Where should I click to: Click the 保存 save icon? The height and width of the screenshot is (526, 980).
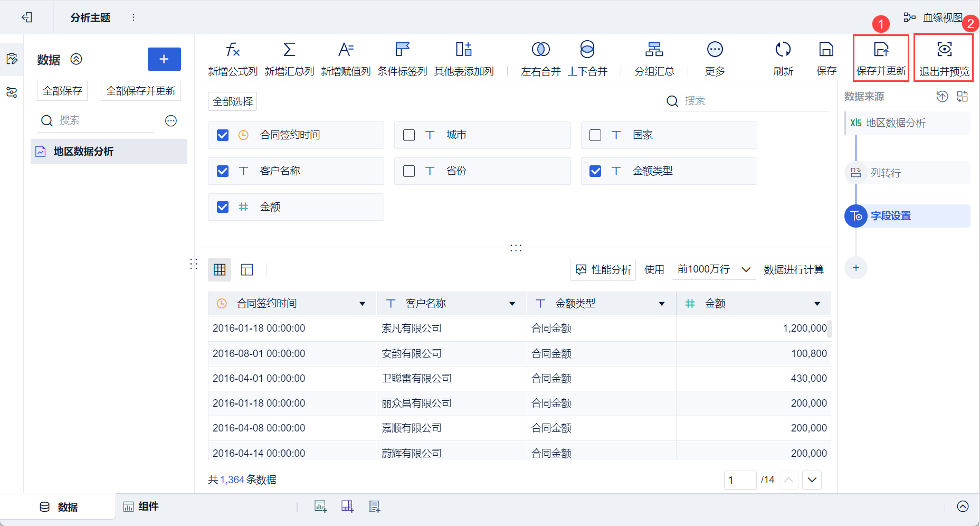tap(826, 50)
